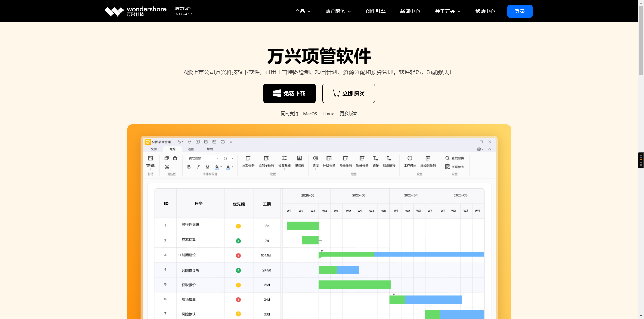Image resolution: width=644 pixels, height=319 pixels.
Task: Open the MacOS version link
Action: (x=310, y=114)
